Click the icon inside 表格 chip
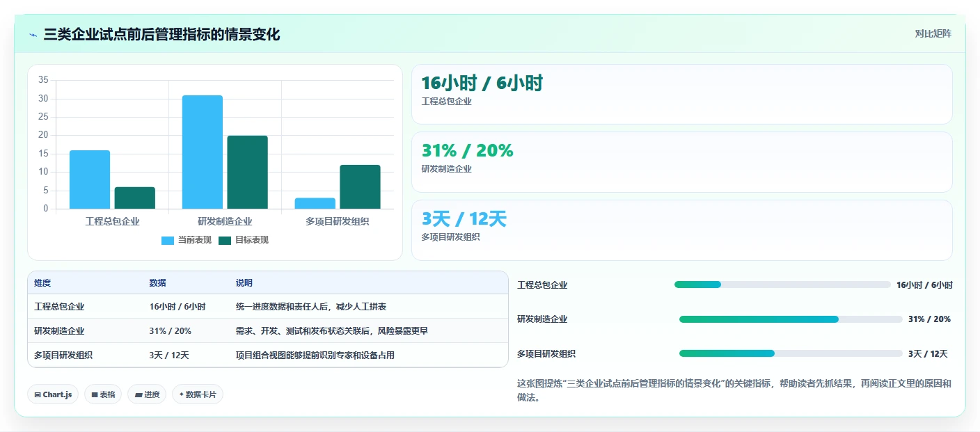Screen dimensions: 980x432 95,394
